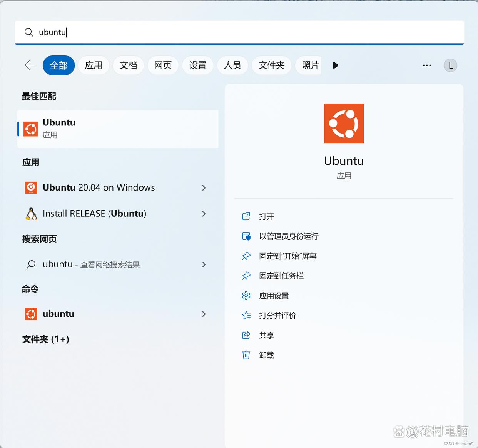Screen dimensions: 478x448
Task: Switch to the 设置 filter tab
Action: [197, 65]
